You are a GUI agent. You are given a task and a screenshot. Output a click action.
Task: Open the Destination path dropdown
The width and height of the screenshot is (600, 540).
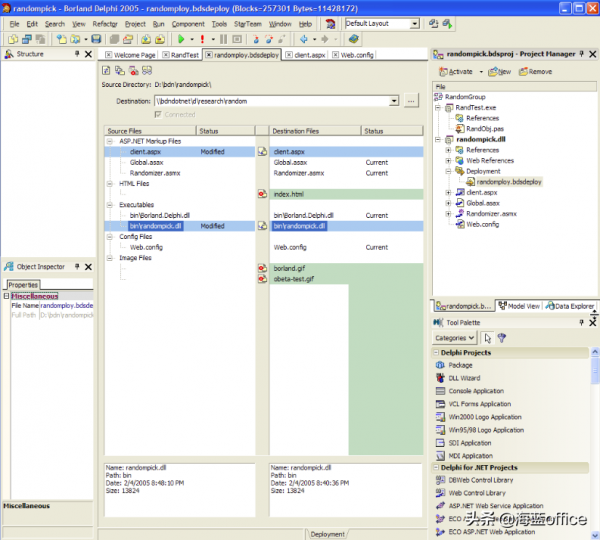(394, 101)
